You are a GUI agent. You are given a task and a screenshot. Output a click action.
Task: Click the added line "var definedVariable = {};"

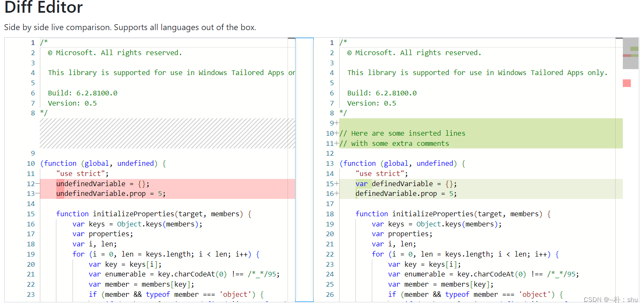pyautogui.click(x=406, y=184)
